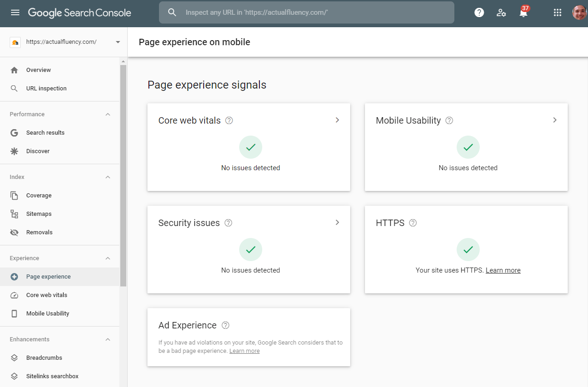This screenshot has width=588, height=387.
Task: Open the property selector dropdown arrow
Action: click(x=118, y=42)
